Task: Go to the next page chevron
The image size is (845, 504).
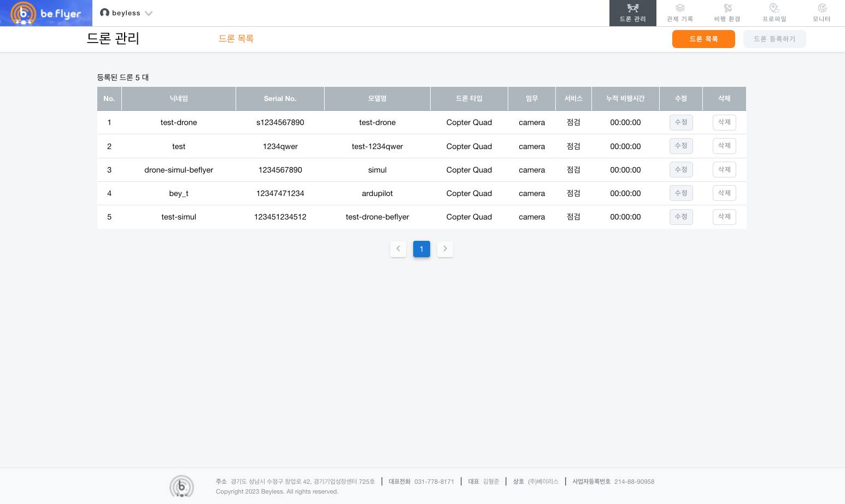Action: coord(445,249)
